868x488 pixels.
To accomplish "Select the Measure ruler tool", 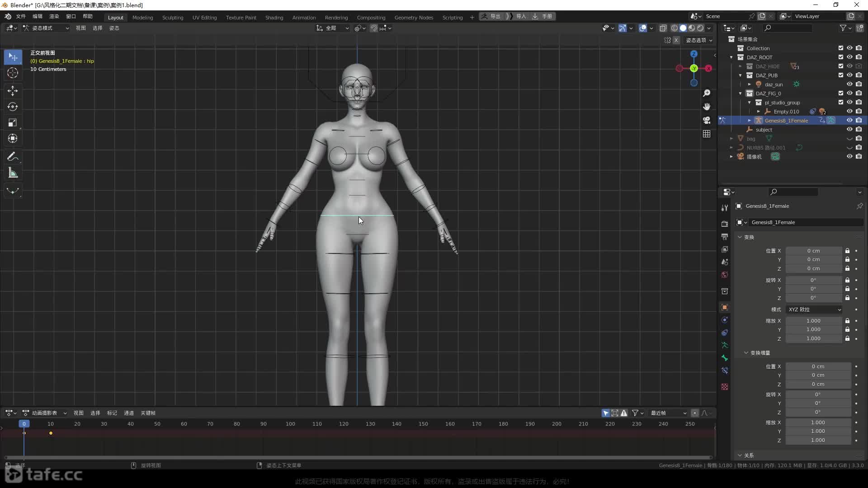I will 13,173.
